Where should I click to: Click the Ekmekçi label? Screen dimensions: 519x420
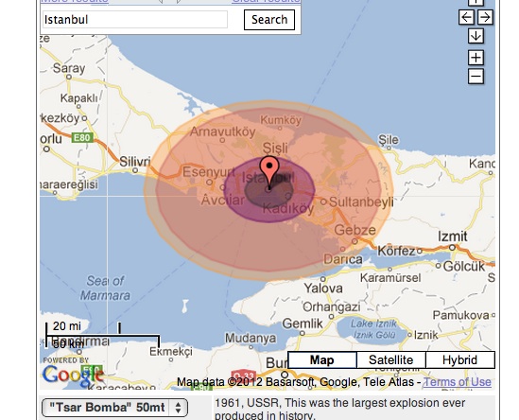(x=171, y=352)
